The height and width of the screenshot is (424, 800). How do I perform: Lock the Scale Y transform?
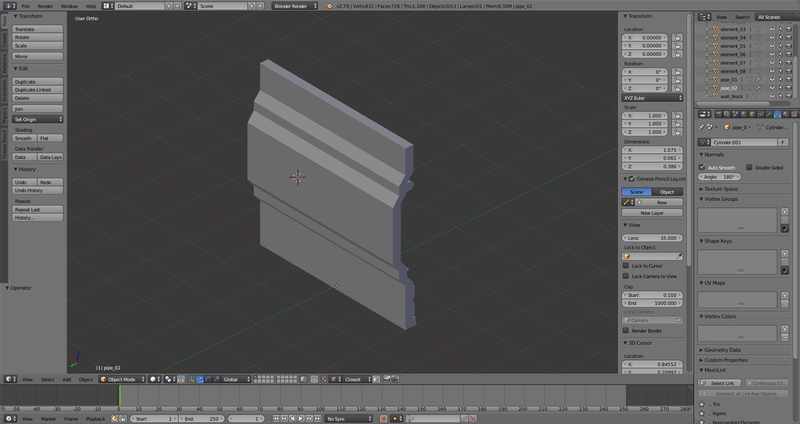[677, 123]
